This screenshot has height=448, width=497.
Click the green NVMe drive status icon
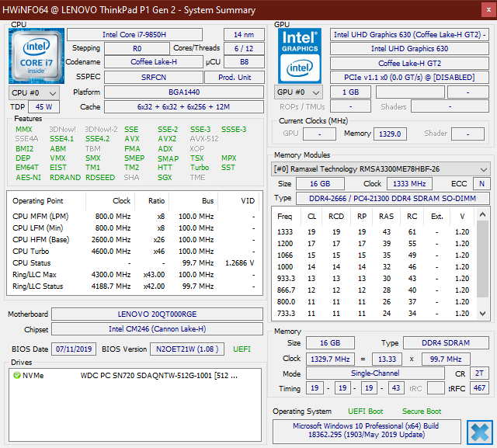pos(16,376)
